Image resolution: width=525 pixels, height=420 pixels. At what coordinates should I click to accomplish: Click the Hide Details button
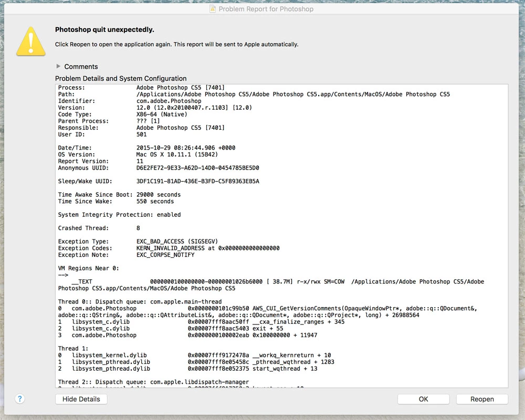[81, 399]
